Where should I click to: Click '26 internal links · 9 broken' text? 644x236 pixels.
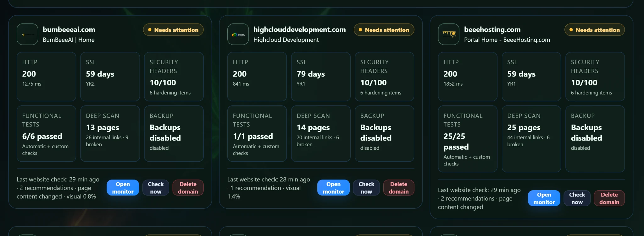click(x=107, y=141)
